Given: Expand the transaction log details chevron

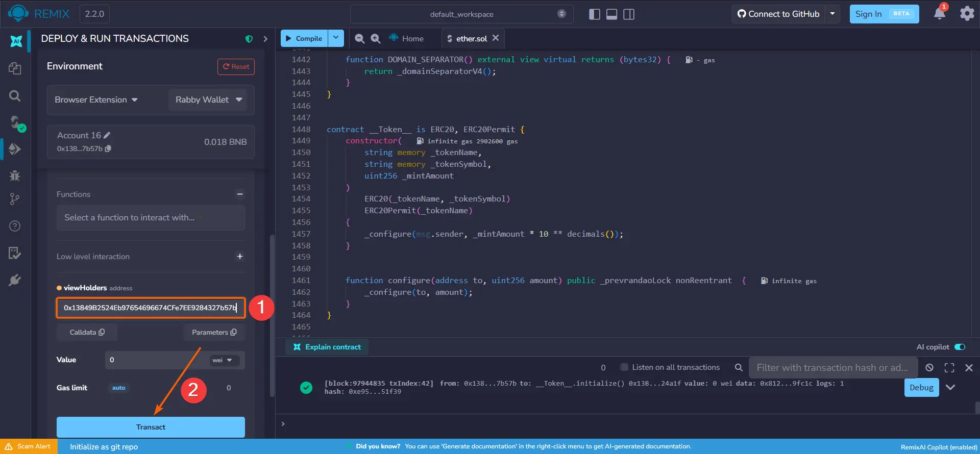Looking at the screenshot, I should click(950, 387).
